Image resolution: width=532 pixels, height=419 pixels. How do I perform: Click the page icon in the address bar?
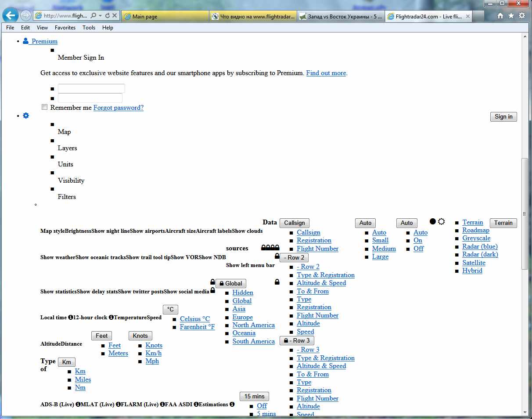[x=39, y=15]
